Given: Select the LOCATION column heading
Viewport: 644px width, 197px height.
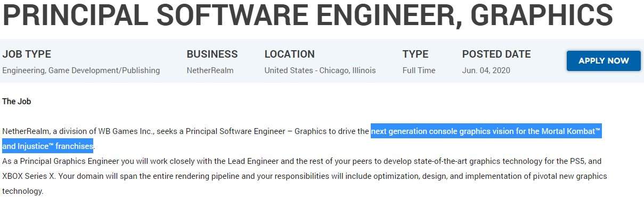Looking at the screenshot, I should pos(289,54).
